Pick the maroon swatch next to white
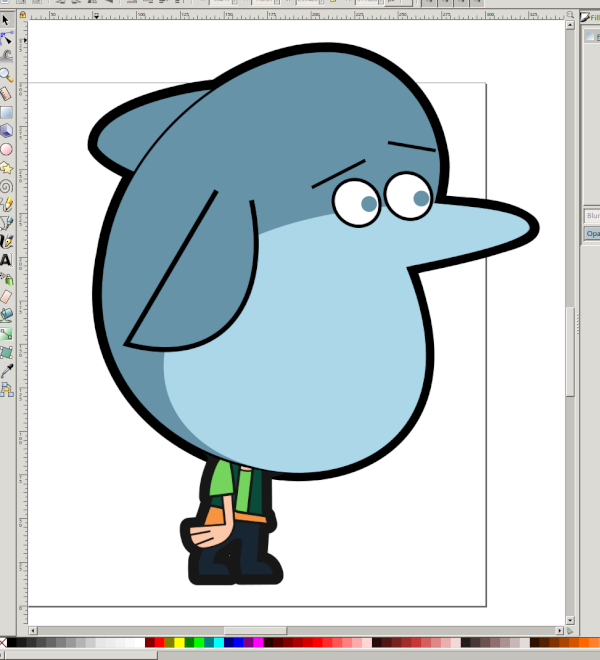This screenshot has height=660, width=600. [149, 643]
